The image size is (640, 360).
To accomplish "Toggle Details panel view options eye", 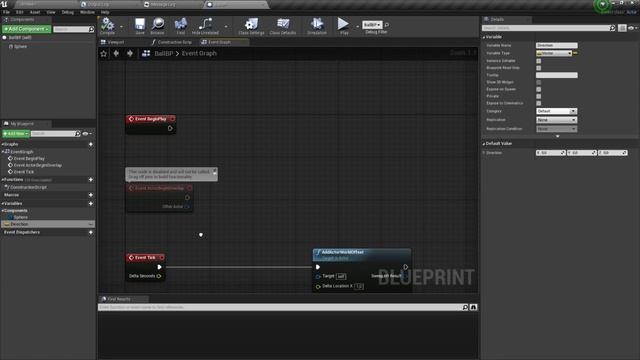I will point(632,28).
